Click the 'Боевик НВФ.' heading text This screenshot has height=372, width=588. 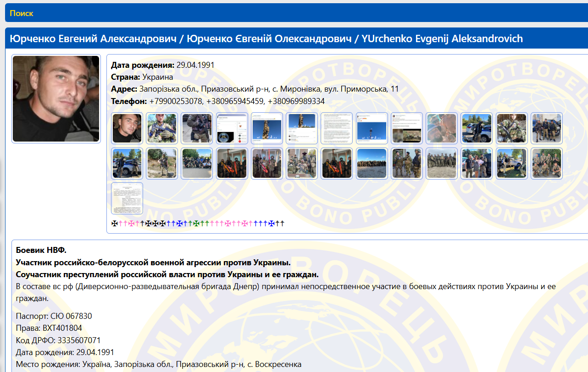pyautogui.click(x=41, y=250)
